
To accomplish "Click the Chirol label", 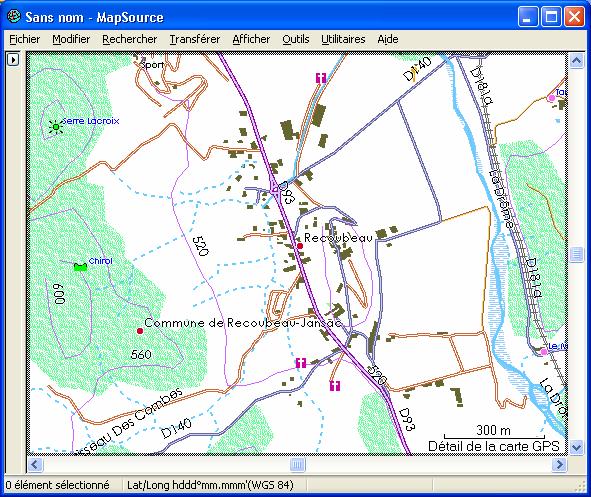I will tap(100, 261).
